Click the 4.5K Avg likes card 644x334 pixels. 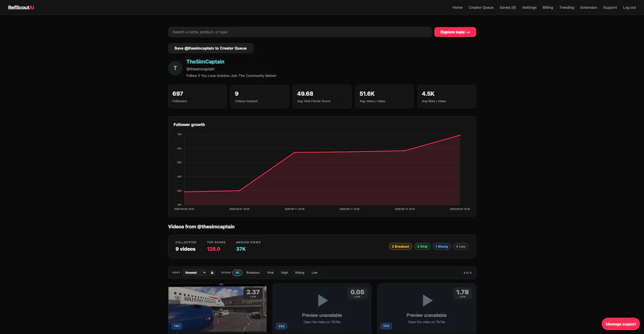447,96
